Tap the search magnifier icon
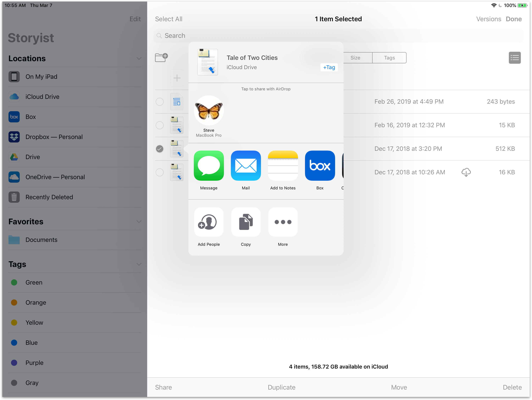Viewport: 532px width, 400px height. [159, 36]
